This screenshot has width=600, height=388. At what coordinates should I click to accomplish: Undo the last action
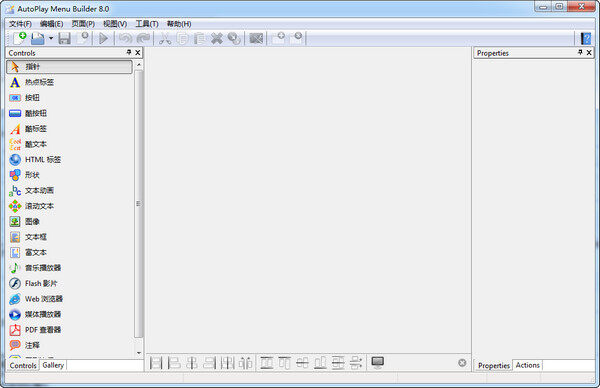(125, 38)
